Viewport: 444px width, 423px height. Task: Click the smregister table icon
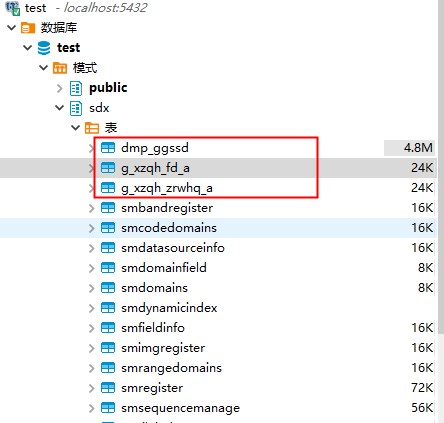coord(108,388)
